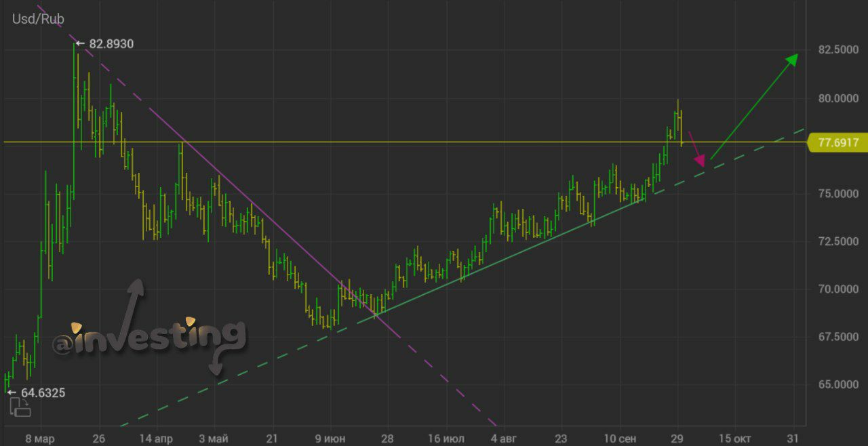Click the 70.0000 price axis label
The image size is (868, 446).
point(838,289)
